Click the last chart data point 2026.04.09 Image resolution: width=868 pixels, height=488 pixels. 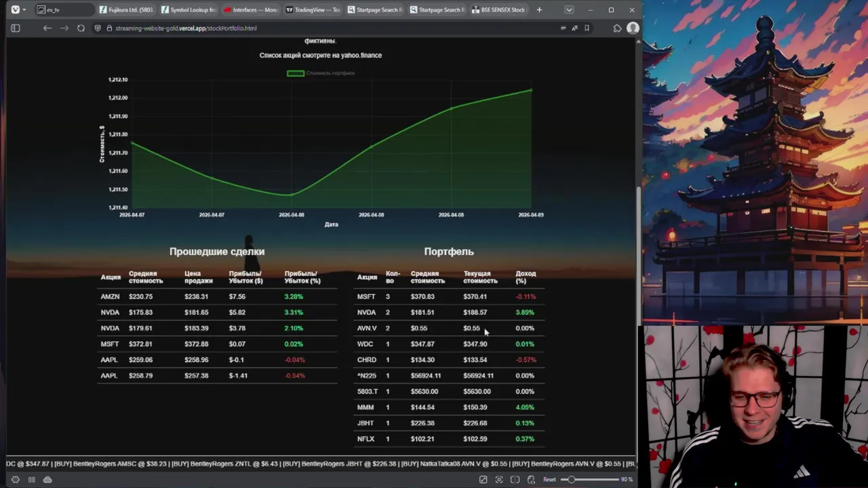click(x=531, y=89)
